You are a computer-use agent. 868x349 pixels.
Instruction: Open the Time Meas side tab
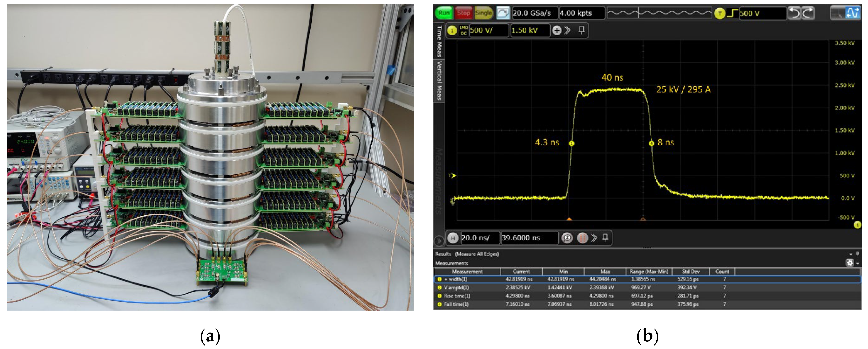tap(439, 41)
